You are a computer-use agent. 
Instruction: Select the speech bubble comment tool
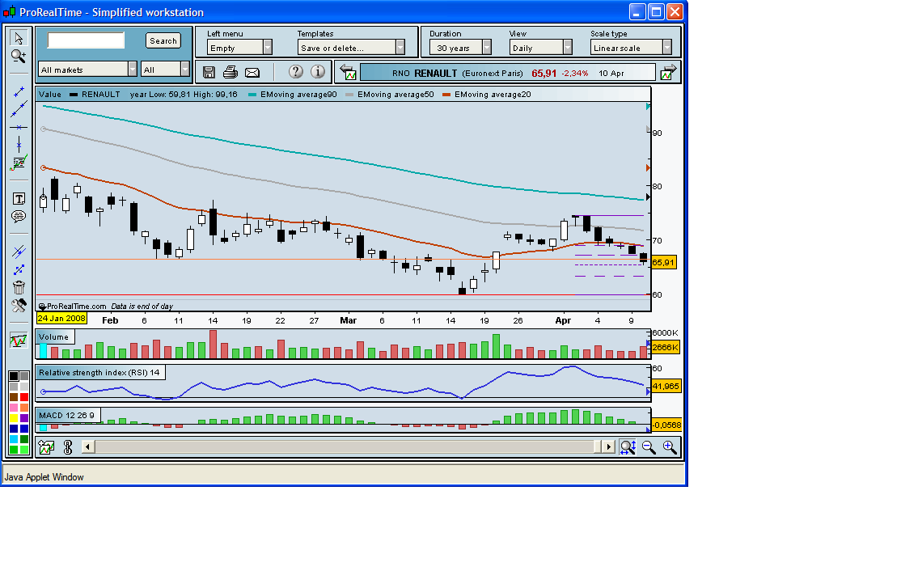tap(19, 217)
